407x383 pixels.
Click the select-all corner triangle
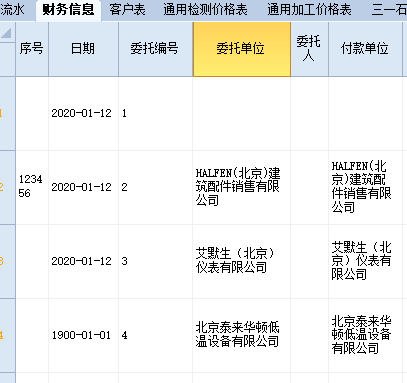tap(7, 33)
